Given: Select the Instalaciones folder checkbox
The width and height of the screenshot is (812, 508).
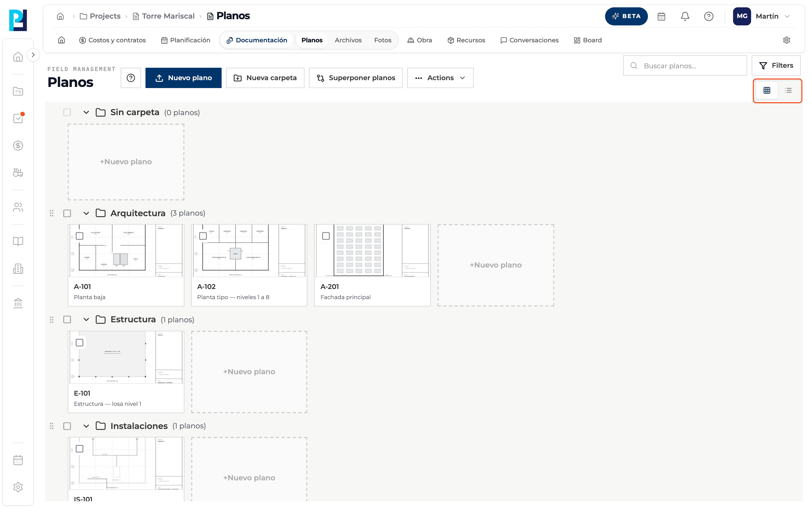Looking at the screenshot, I should (67, 426).
